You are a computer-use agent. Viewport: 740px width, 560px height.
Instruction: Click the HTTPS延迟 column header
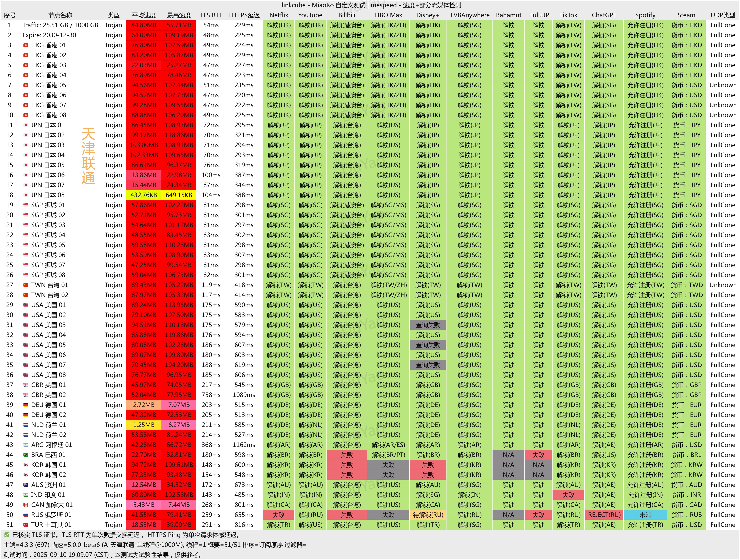pyautogui.click(x=244, y=15)
